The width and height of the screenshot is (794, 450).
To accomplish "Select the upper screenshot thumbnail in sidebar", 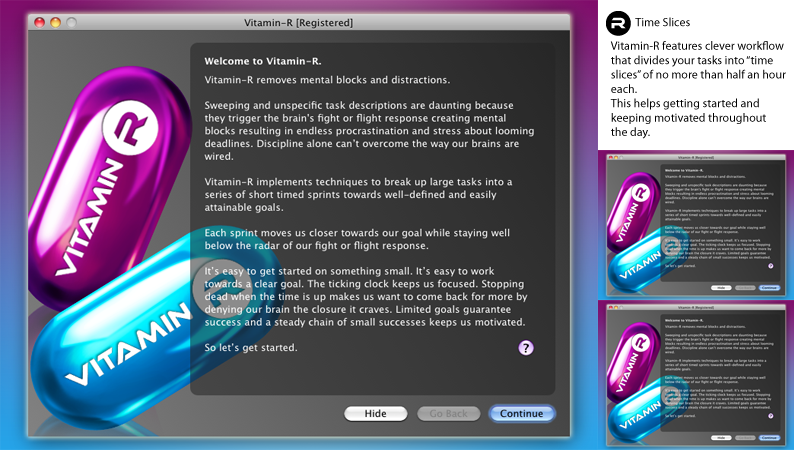I will pos(696,225).
